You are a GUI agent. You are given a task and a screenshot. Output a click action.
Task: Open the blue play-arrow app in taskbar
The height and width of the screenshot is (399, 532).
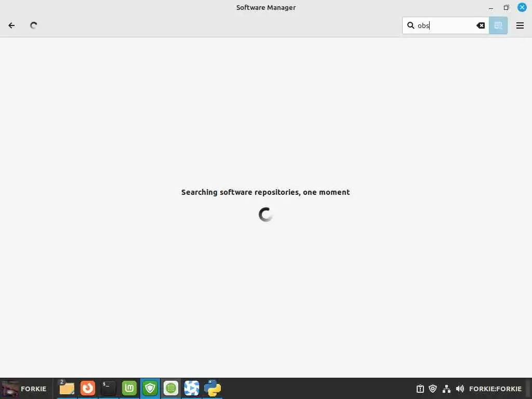click(191, 389)
